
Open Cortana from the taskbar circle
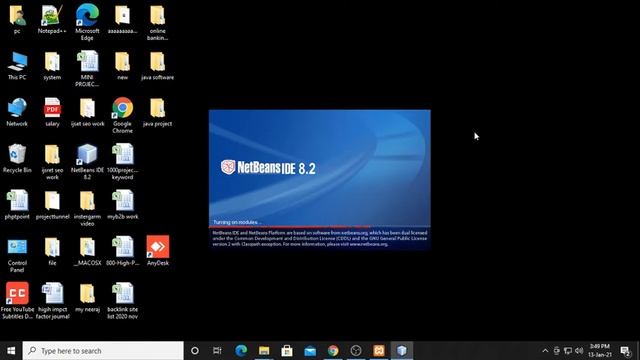pyautogui.click(x=195, y=351)
